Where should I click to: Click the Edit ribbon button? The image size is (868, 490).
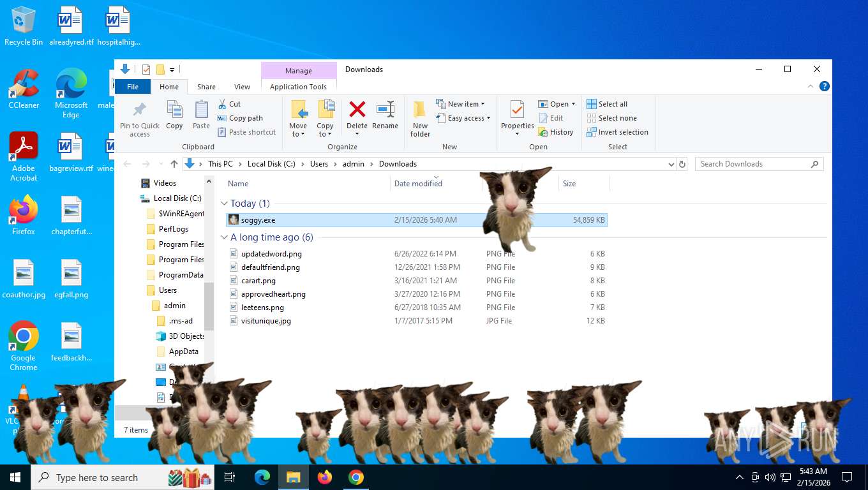click(551, 118)
